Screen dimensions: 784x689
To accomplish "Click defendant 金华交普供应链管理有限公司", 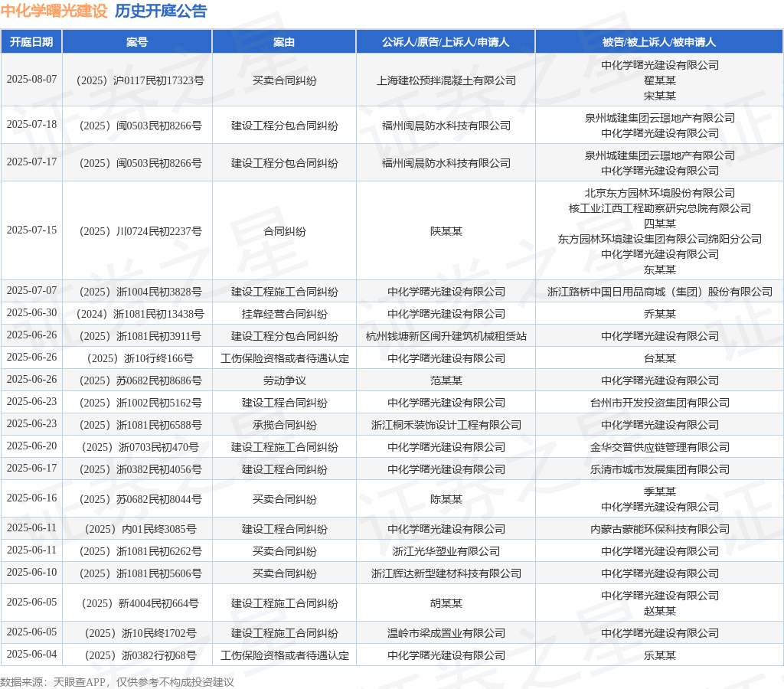I will click(x=659, y=447).
